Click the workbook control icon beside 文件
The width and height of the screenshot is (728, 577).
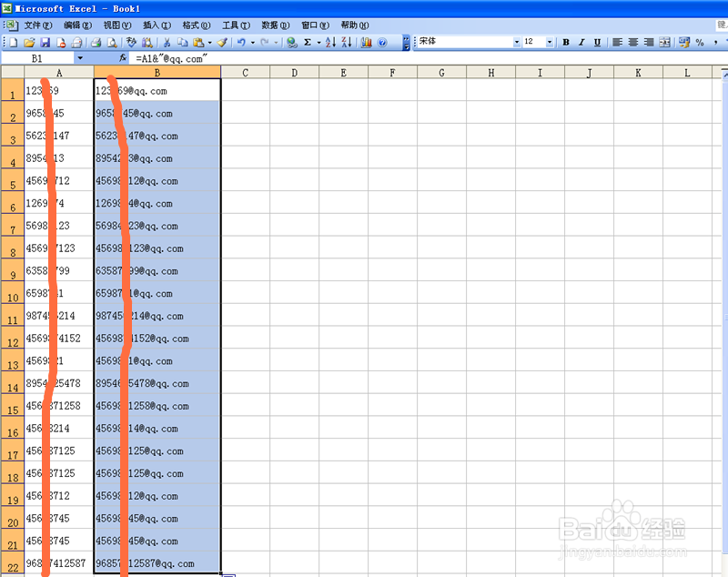(x=11, y=25)
